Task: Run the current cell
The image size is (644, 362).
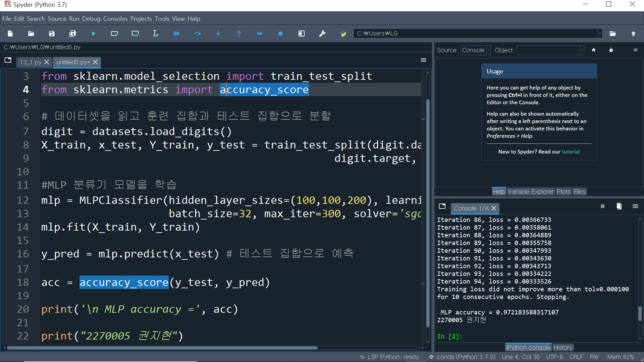Action: 114,34
